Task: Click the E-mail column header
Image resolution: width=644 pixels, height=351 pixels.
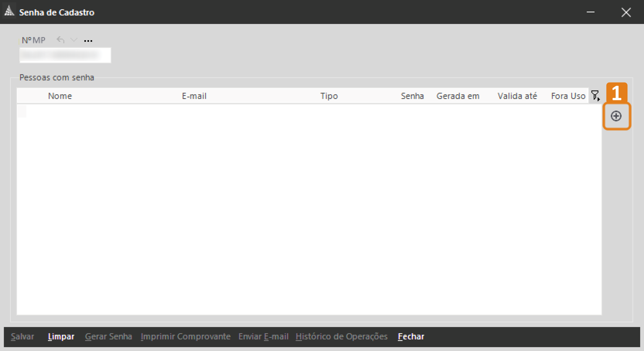Action: pyautogui.click(x=194, y=96)
